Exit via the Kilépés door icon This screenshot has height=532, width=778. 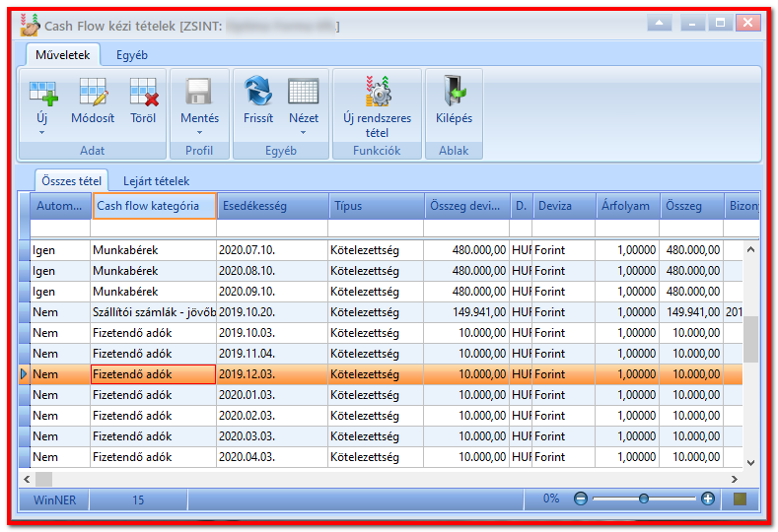[454, 91]
